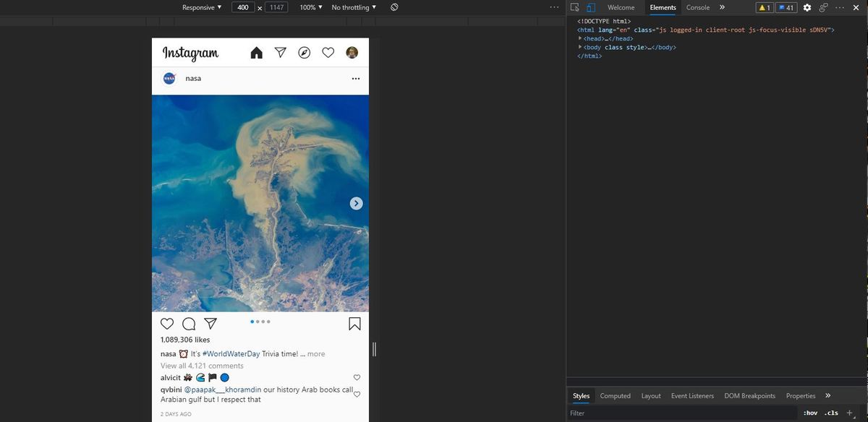Open the Instagram home feed icon
Image resolution: width=868 pixels, height=422 pixels.
(256, 52)
